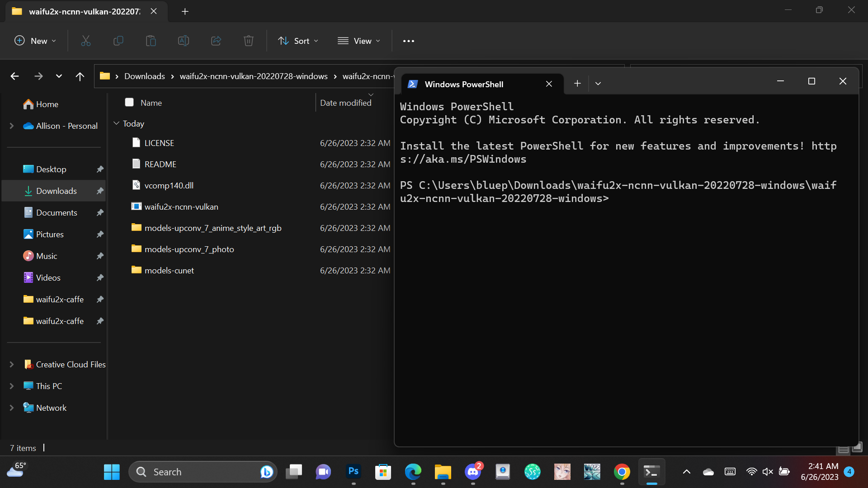Unmute system volume in the tray
This screenshot has height=488, width=868.
(x=767, y=471)
